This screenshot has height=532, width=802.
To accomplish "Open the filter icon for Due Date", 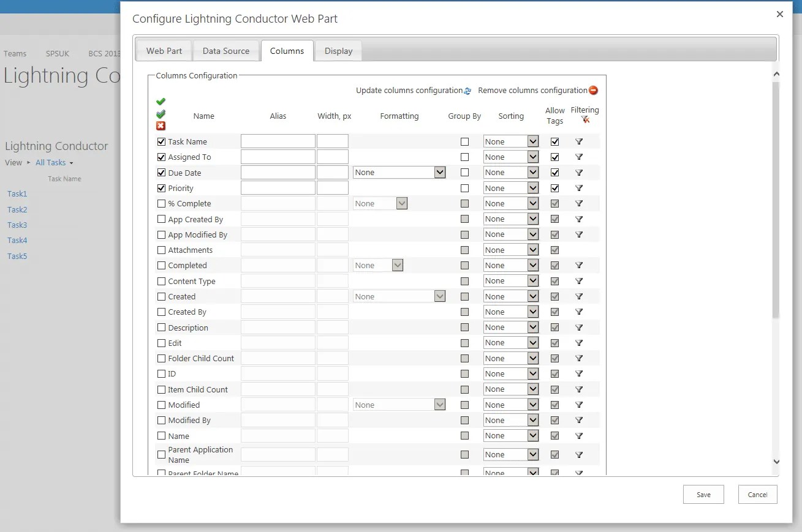I will (579, 173).
